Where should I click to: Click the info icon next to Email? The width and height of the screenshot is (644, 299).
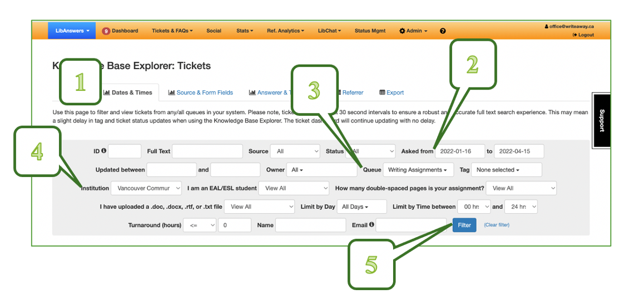pyautogui.click(x=371, y=225)
